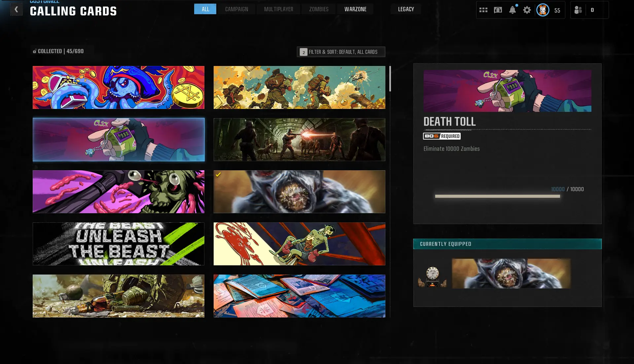Open the notifications bell
Screen dimensions: 634x364
coord(512,10)
